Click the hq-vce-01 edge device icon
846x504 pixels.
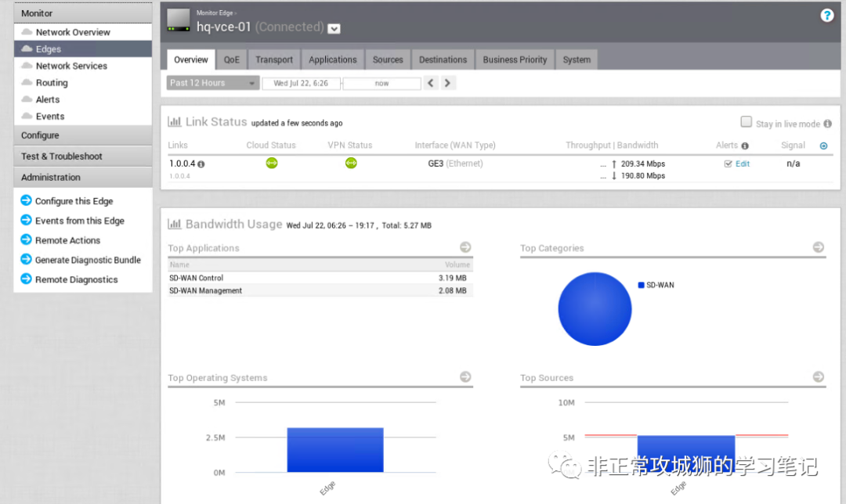pyautogui.click(x=179, y=20)
